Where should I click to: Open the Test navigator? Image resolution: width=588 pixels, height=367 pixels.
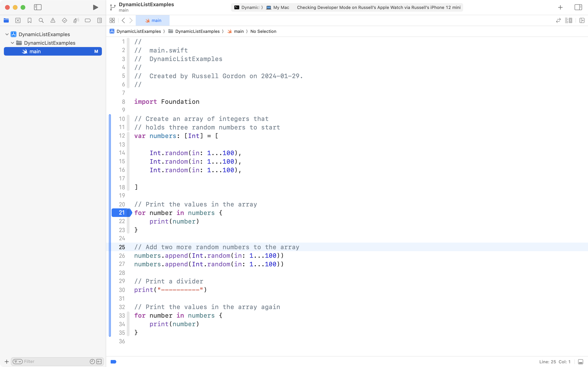(64, 20)
